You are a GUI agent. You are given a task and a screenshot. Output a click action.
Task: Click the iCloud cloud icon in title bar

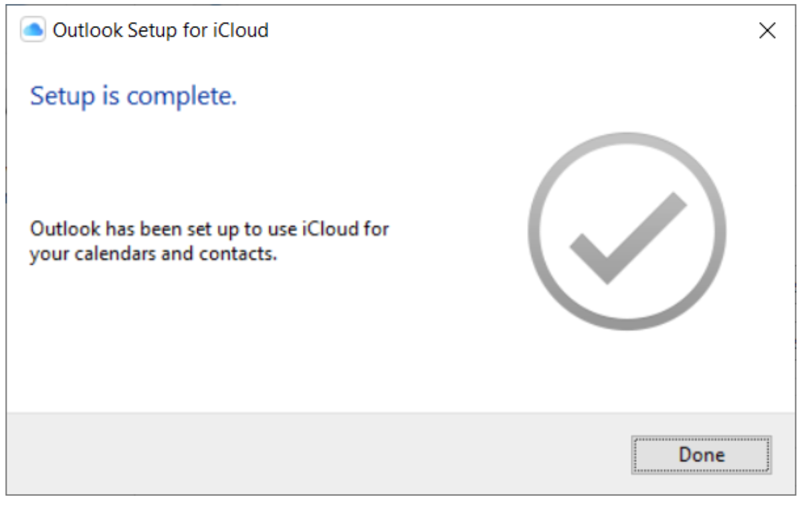pos(33,30)
